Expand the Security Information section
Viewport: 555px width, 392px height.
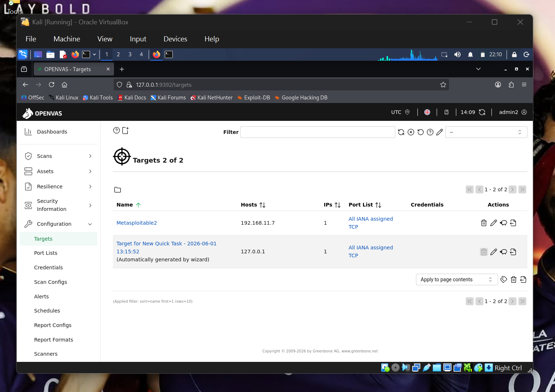click(58, 205)
